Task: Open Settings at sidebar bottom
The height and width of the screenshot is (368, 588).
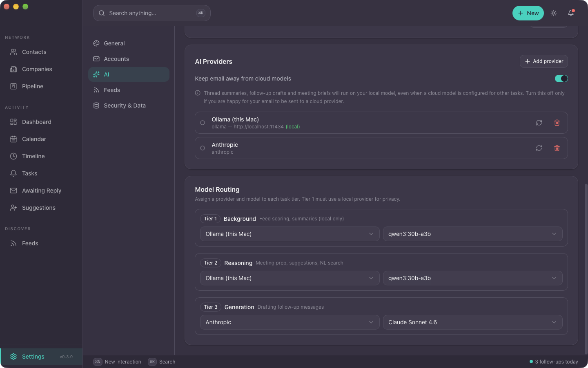Action: 41,357
